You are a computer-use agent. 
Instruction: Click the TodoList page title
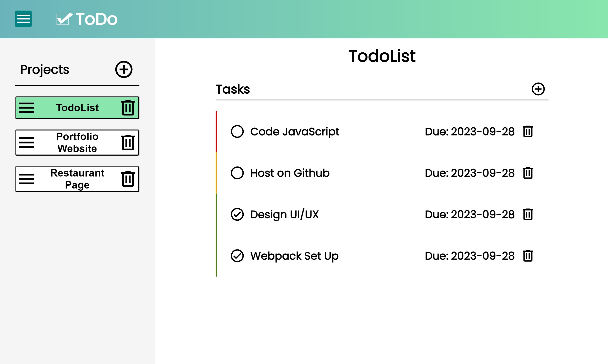tap(382, 56)
